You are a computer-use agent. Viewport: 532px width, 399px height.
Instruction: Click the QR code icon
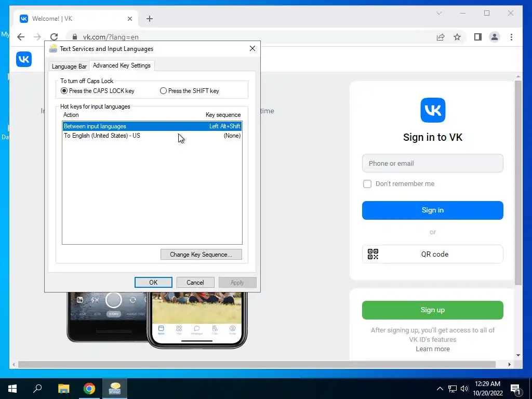pyautogui.click(x=373, y=254)
